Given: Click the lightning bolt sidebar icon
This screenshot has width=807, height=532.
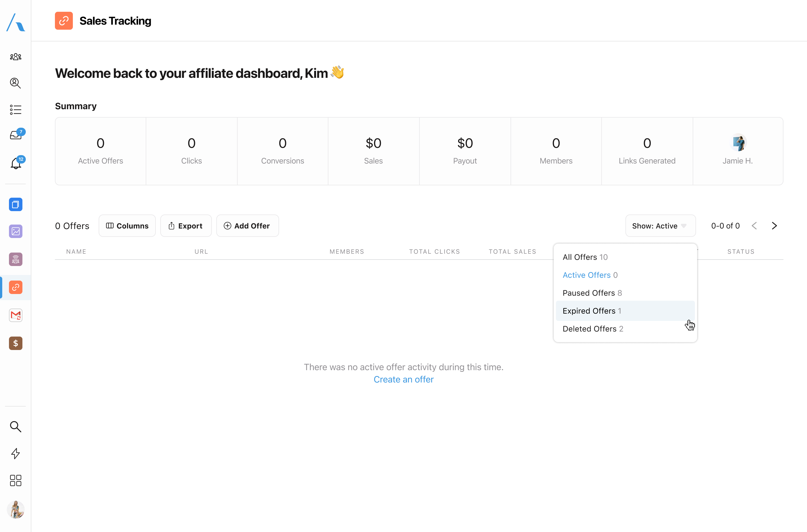Looking at the screenshot, I should pos(16,454).
